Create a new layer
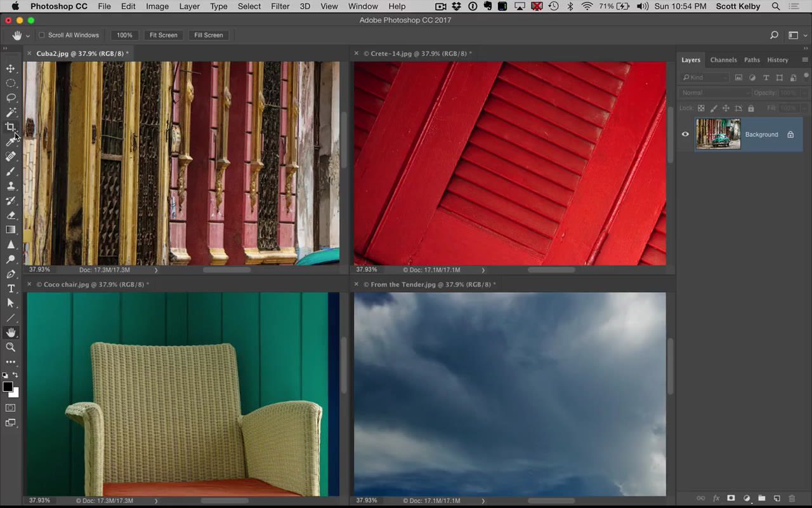Viewport: 812px width, 508px height. tap(776, 498)
